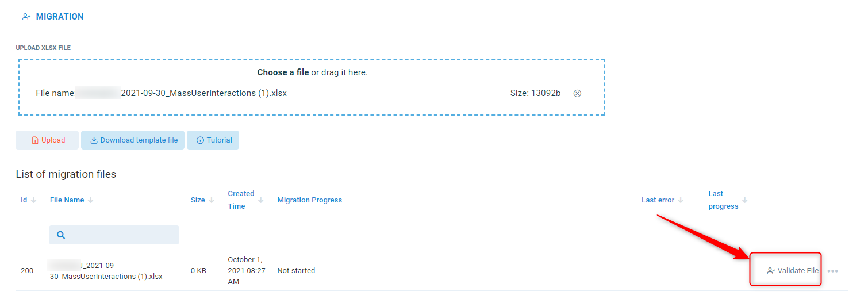Click the Upload button

[47, 140]
